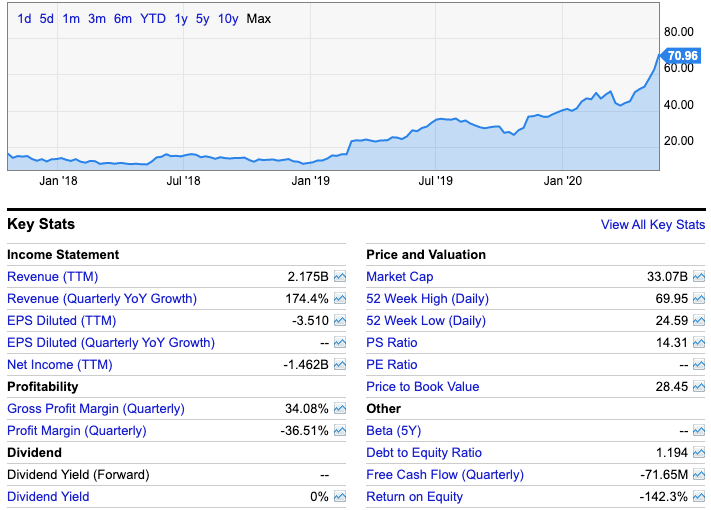Open the Profit Margin (Quarterly) link
Screen dimensions: 711x510
(76, 431)
